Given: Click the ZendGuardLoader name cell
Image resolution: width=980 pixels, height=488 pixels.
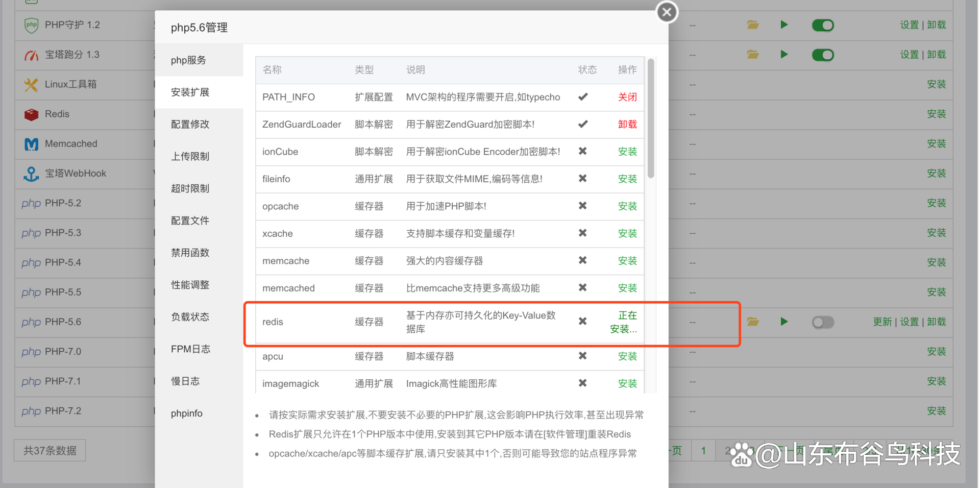Looking at the screenshot, I should (x=302, y=125).
